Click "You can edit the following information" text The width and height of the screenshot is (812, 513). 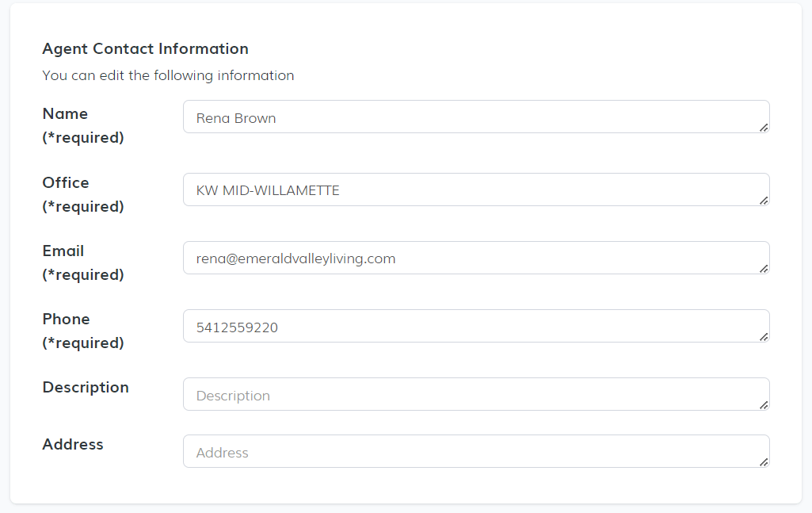pos(168,76)
